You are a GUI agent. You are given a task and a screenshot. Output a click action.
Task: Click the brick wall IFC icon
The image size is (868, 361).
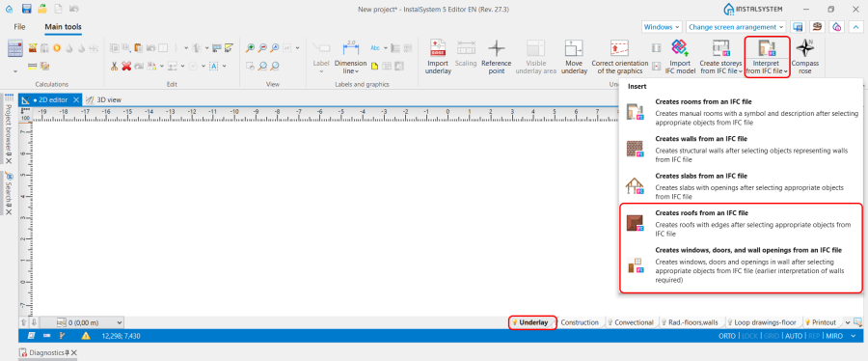click(x=635, y=149)
